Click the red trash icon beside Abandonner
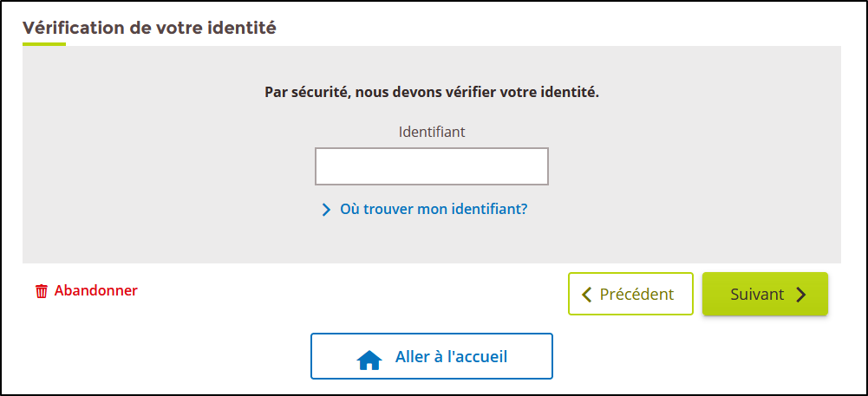This screenshot has width=868, height=396. coord(42,291)
